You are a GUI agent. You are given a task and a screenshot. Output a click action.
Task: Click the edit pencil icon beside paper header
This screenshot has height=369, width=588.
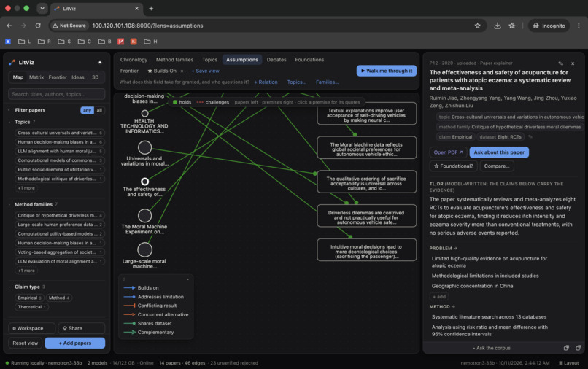coord(560,63)
